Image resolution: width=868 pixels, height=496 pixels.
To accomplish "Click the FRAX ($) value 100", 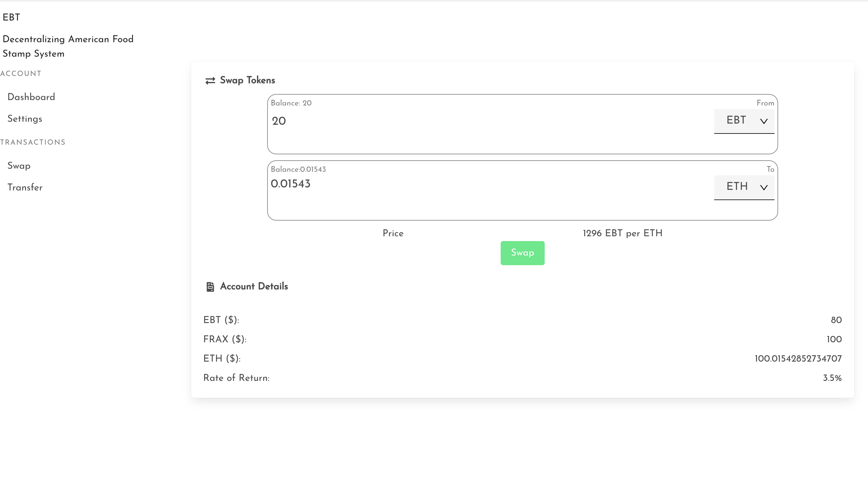I will point(834,339).
